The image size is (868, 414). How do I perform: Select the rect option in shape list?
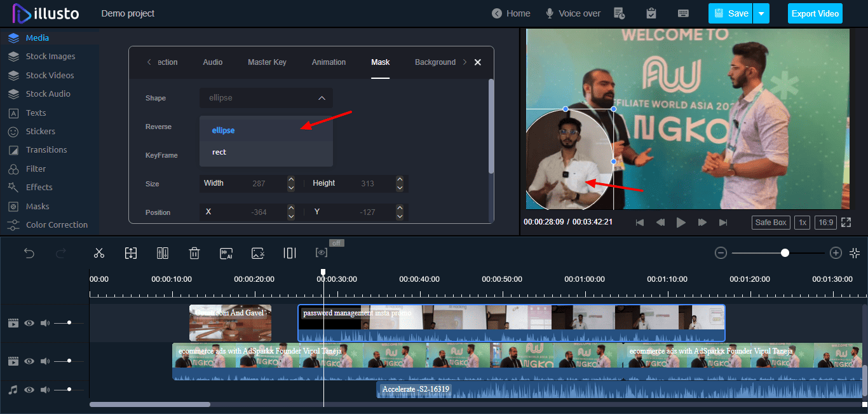click(219, 152)
